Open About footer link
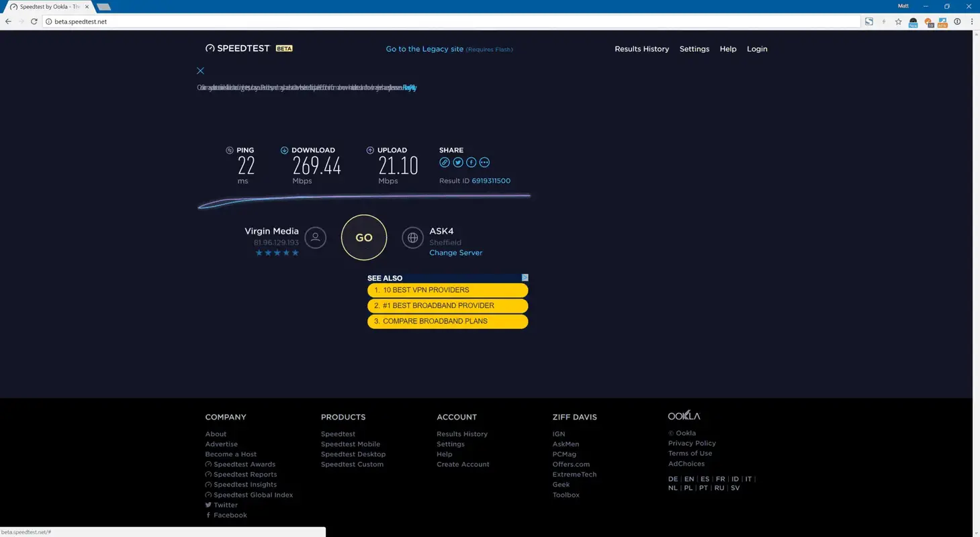Image resolution: width=980 pixels, height=537 pixels. (x=216, y=434)
